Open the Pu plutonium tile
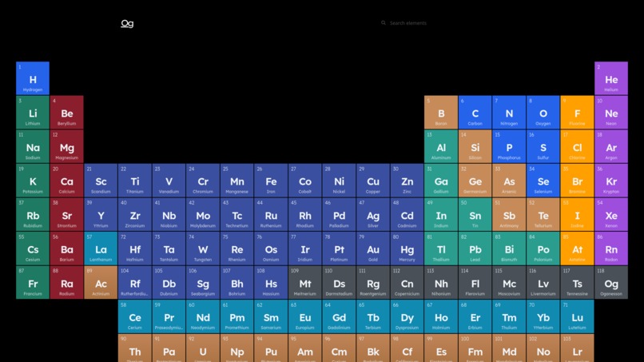The height and width of the screenshot is (362, 644). click(271, 348)
